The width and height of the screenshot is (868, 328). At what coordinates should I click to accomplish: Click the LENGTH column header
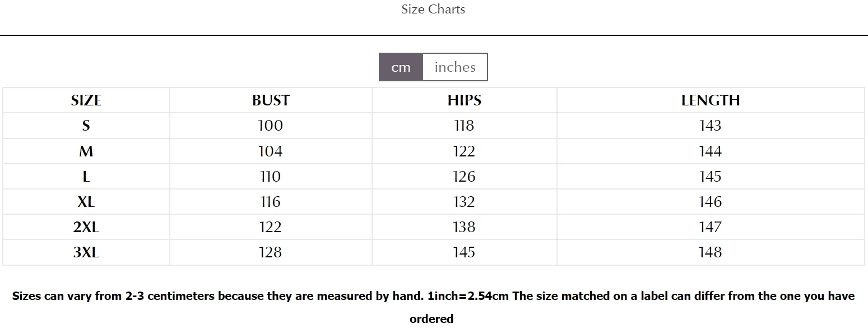tap(711, 100)
